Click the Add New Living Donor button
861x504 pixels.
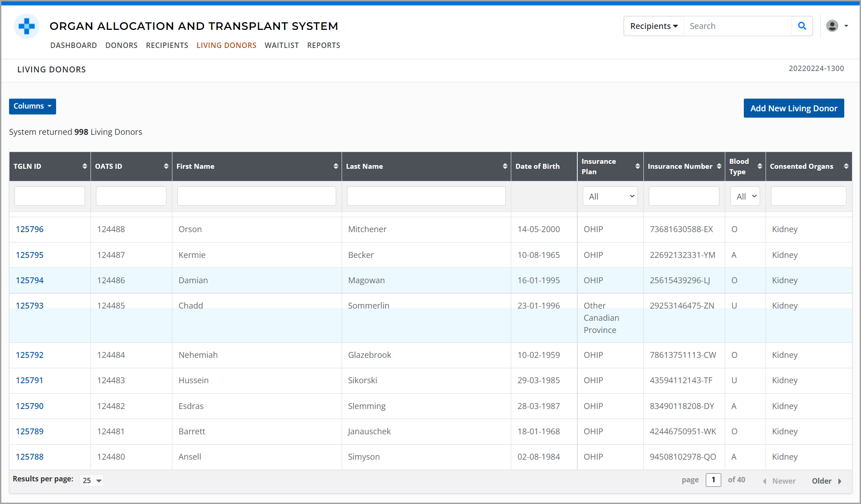(793, 108)
